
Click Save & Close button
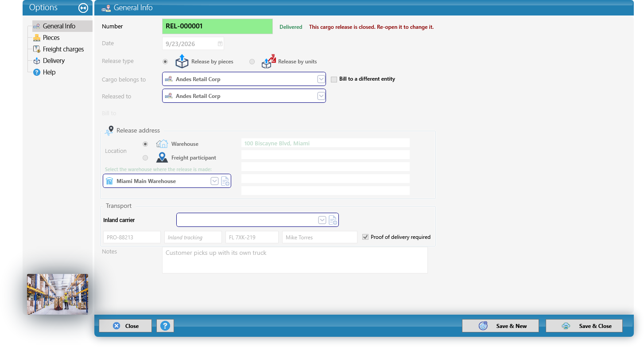(584, 326)
